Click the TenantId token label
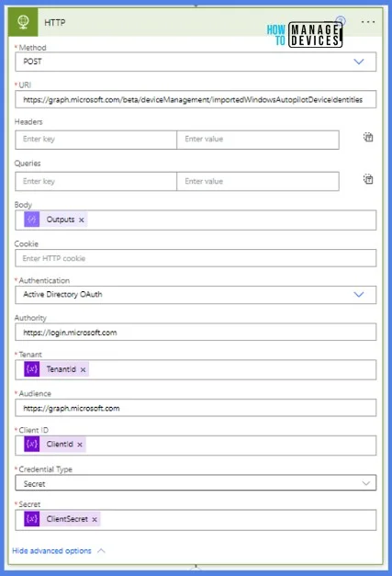 pyautogui.click(x=61, y=369)
